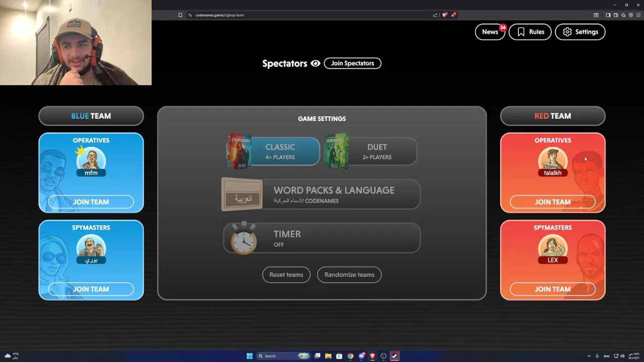
Task: Open File Explorer from taskbar
Action: click(328, 356)
